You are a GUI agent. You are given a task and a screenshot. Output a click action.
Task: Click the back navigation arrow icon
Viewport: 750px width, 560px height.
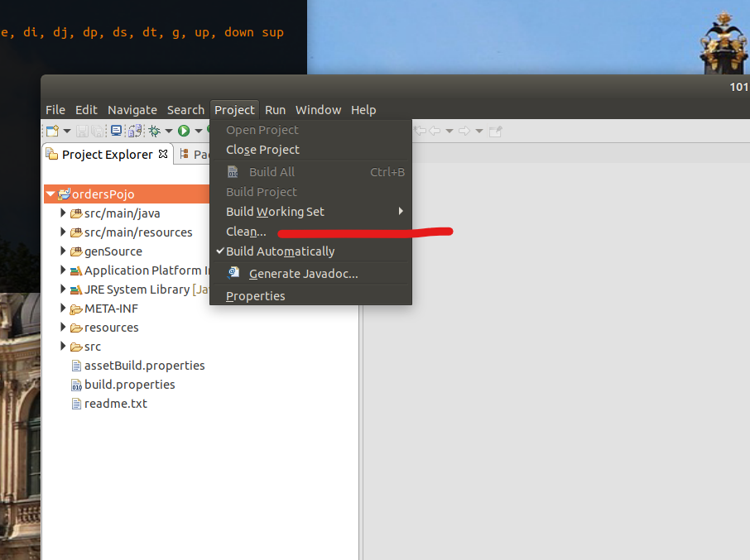click(435, 131)
